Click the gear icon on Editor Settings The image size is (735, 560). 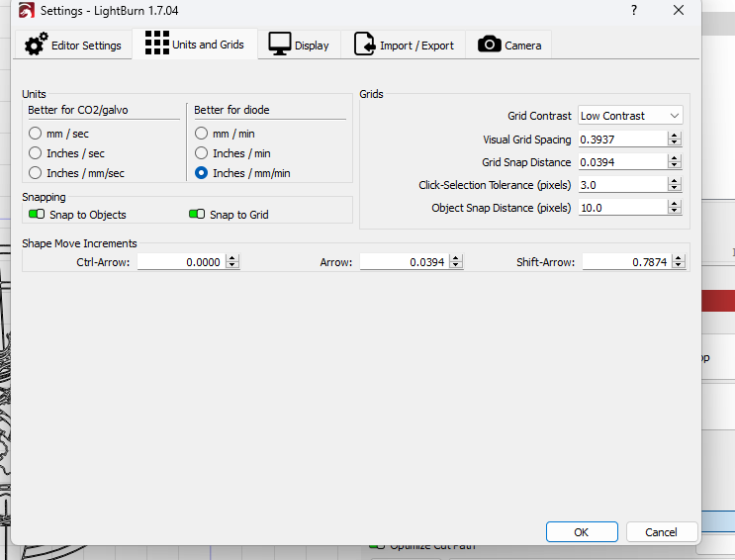(x=36, y=45)
